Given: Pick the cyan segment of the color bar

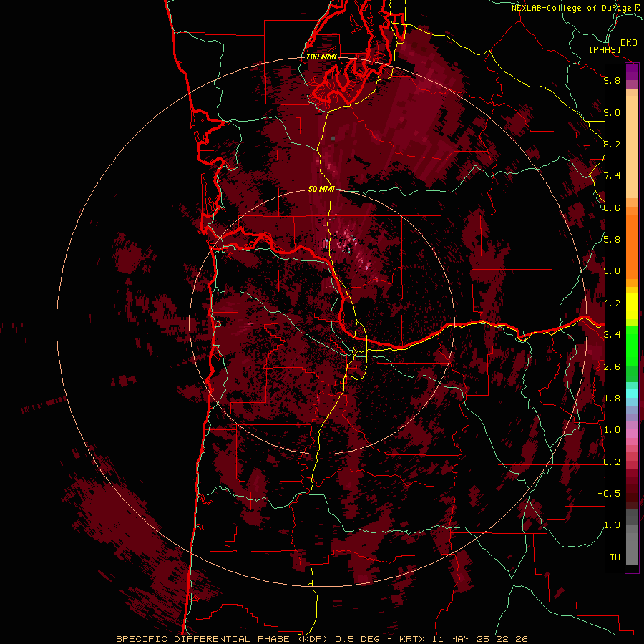Looking at the screenshot, I should (x=632, y=394).
